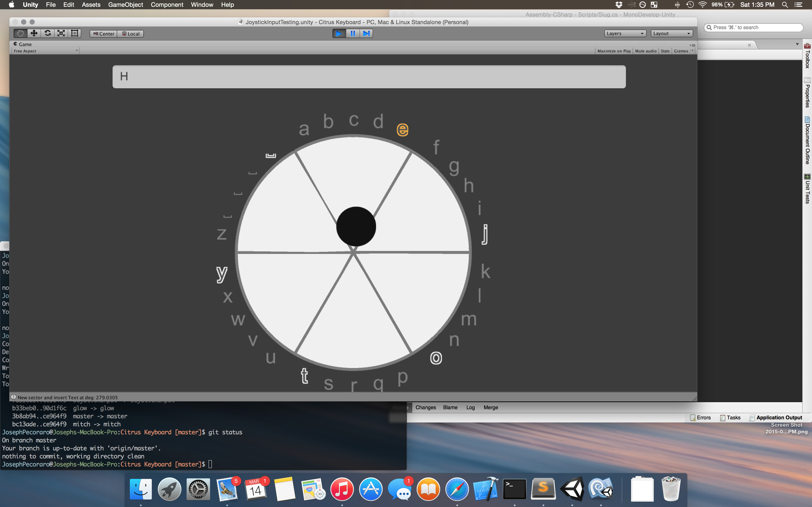
Task: Toggle Mute audio in Game view
Action: click(x=646, y=51)
